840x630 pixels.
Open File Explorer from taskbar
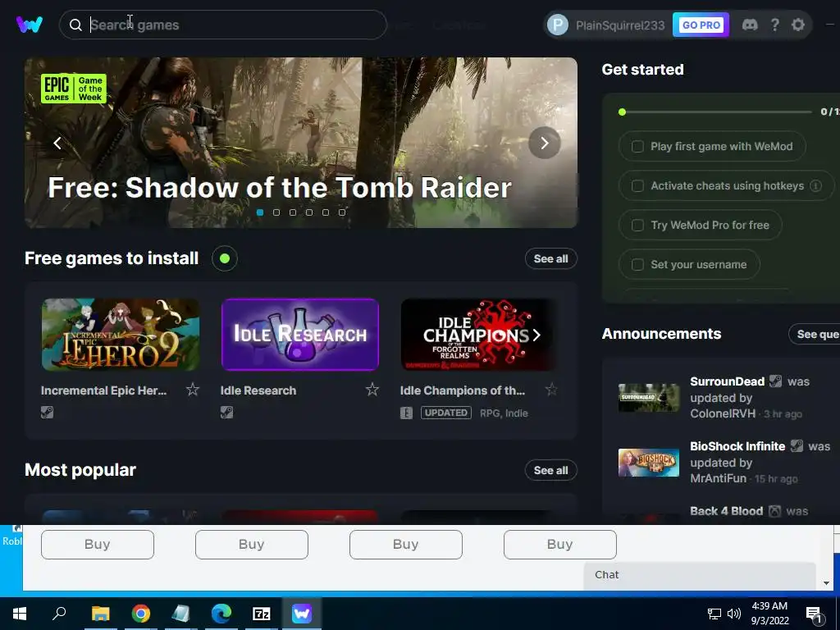tap(100, 614)
